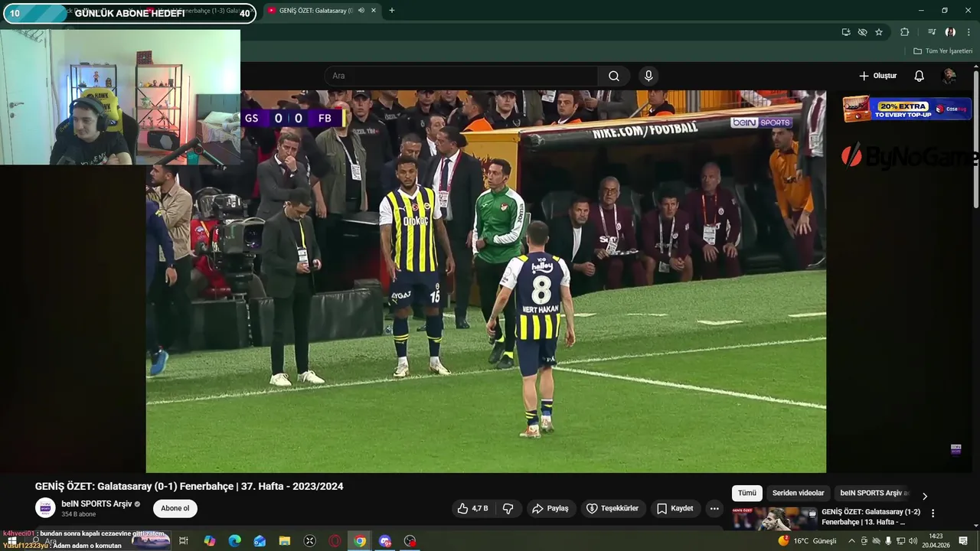Click the Oluştur create button

877,76
